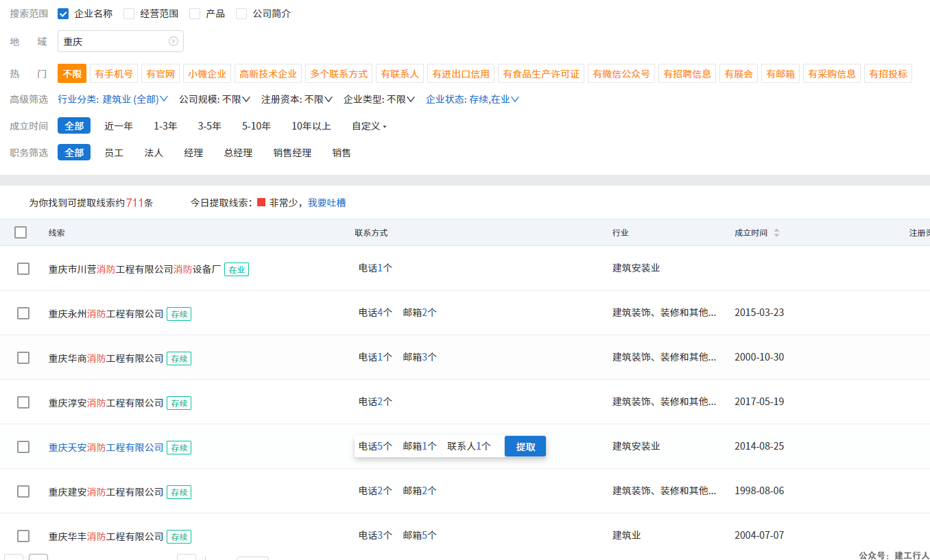This screenshot has height=560, width=930.
Task: Select checkbox for 重庆建安消防工程有限公司
Action: [23, 491]
